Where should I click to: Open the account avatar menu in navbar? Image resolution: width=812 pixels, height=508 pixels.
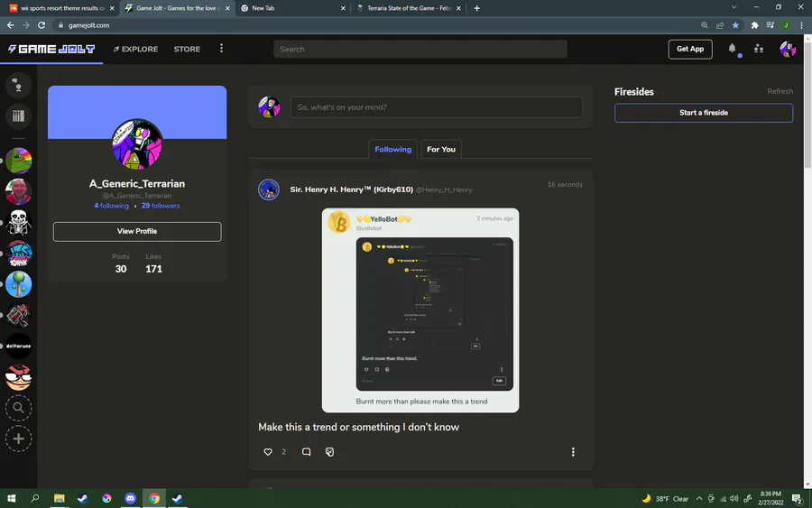pyautogui.click(x=788, y=50)
